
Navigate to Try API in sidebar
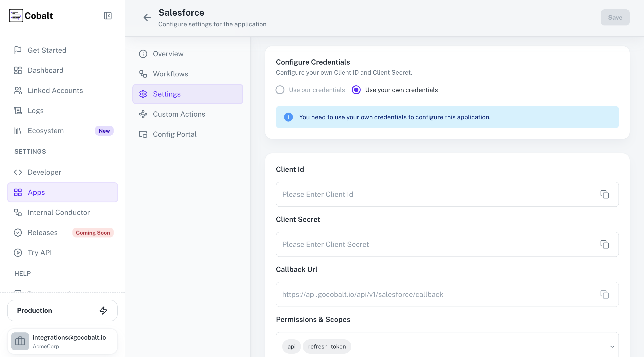pos(40,253)
